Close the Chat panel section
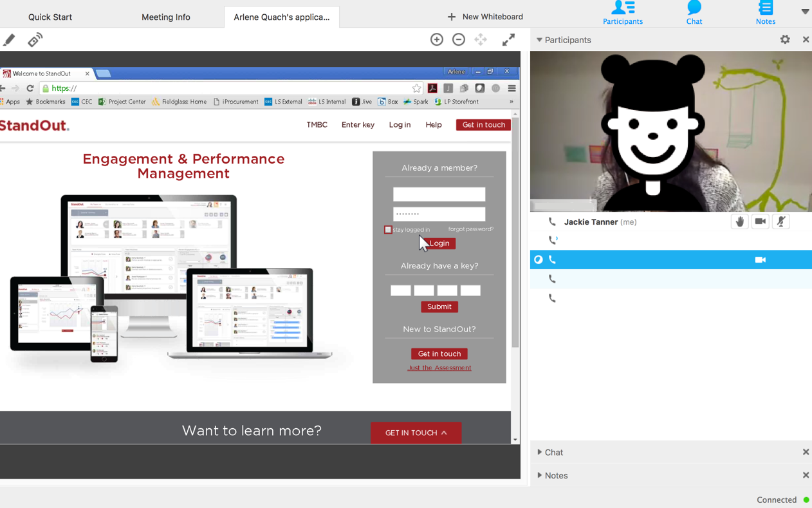This screenshot has width=812, height=508. pyautogui.click(x=806, y=452)
